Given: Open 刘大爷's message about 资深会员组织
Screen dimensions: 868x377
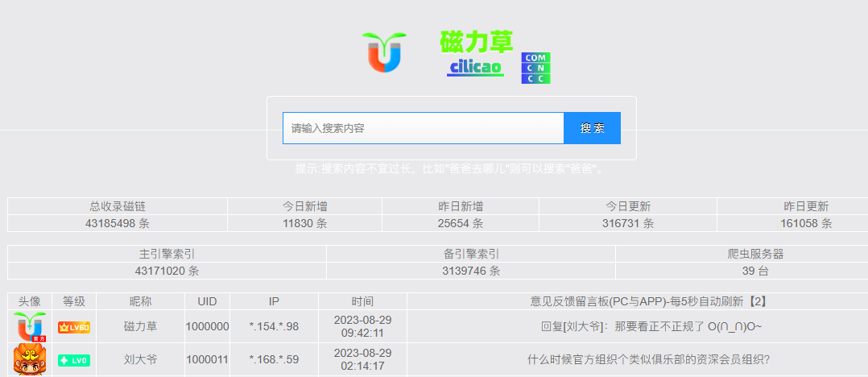Looking at the screenshot, I should point(648,360).
